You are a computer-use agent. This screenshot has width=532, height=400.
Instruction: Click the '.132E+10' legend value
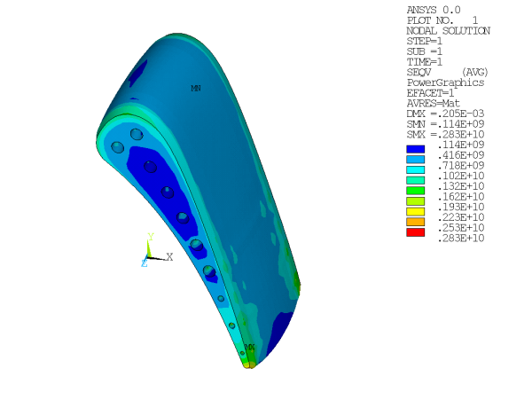(461, 186)
